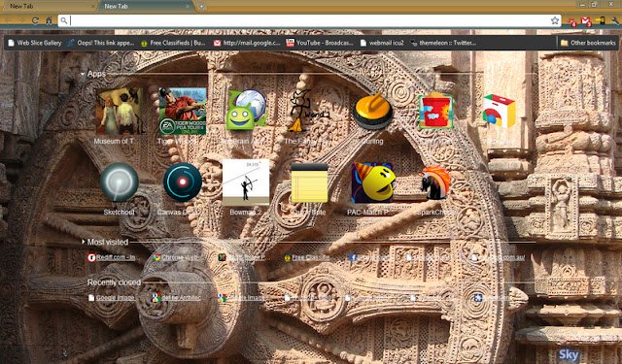Open the 'Oops! This link appe...' bookmark

click(x=101, y=43)
